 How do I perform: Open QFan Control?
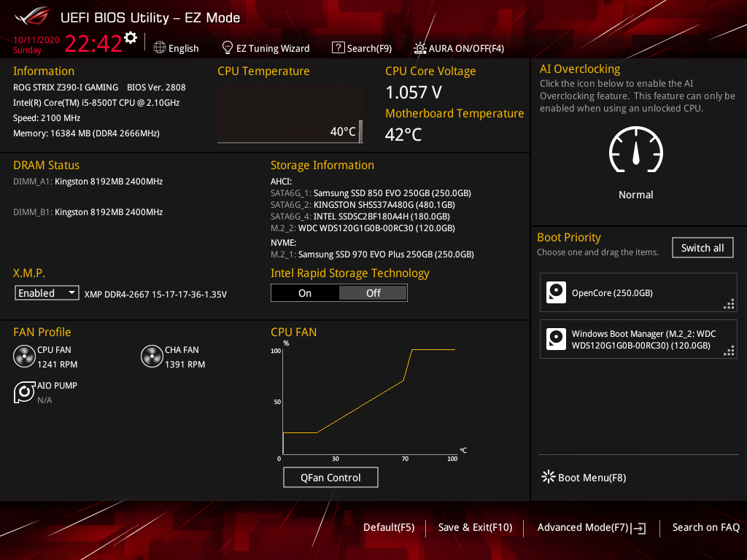[x=330, y=477]
